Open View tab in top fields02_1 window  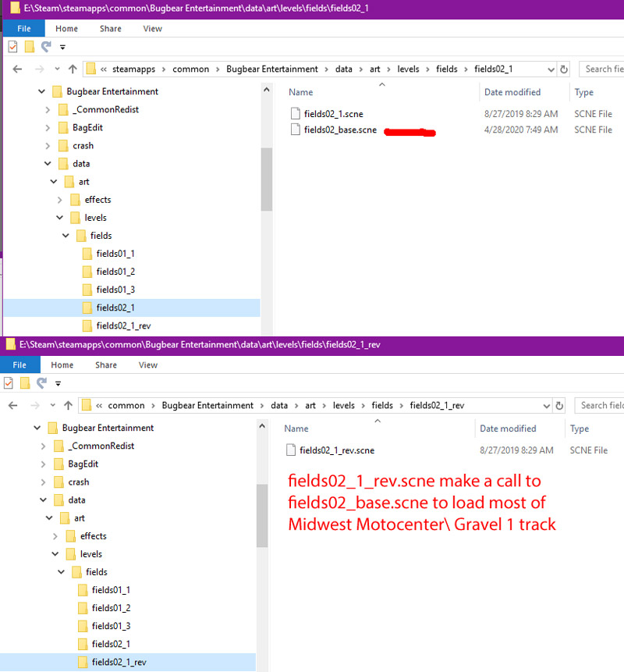(152, 29)
